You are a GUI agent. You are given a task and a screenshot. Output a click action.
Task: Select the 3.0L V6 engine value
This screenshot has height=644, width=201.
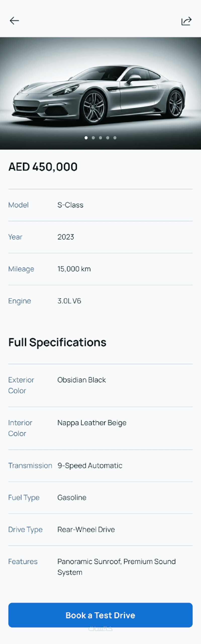69,301
